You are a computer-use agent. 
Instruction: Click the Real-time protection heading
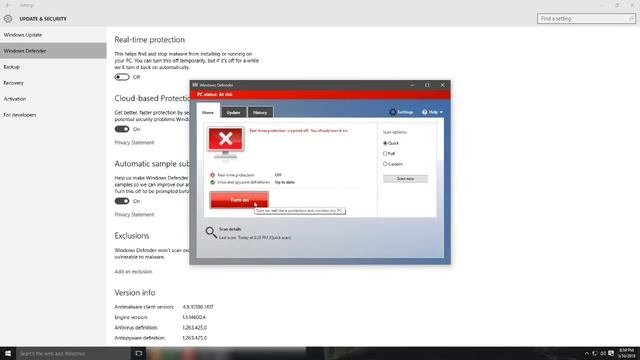149,40
